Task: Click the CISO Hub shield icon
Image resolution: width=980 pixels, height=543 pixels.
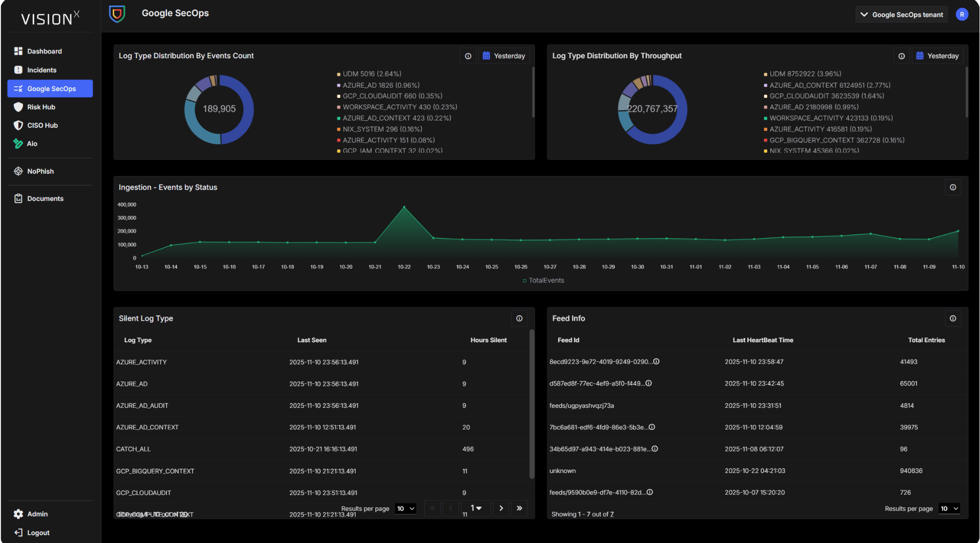Action: pos(18,125)
